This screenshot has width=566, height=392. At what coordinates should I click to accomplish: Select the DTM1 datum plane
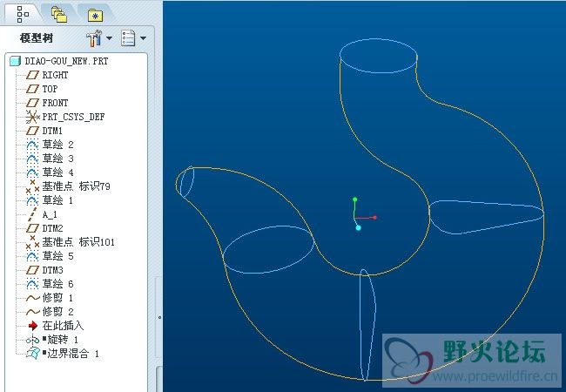click(x=52, y=131)
